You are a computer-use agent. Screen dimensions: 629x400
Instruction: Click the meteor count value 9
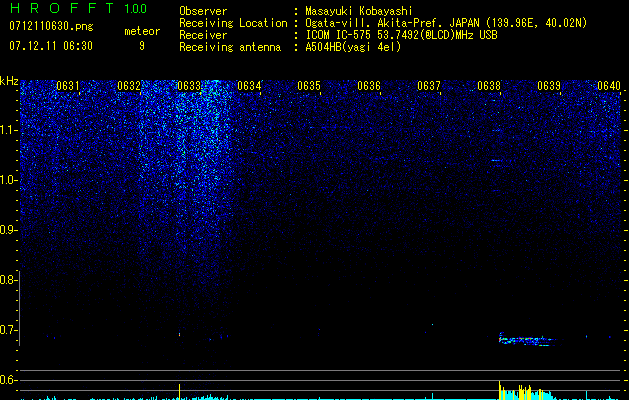click(x=142, y=46)
